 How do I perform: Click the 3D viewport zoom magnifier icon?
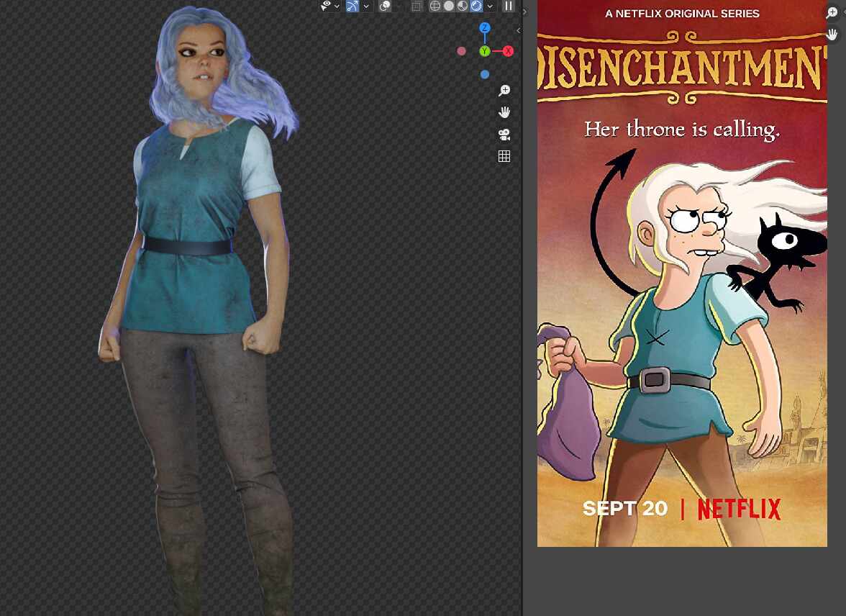[x=504, y=90]
